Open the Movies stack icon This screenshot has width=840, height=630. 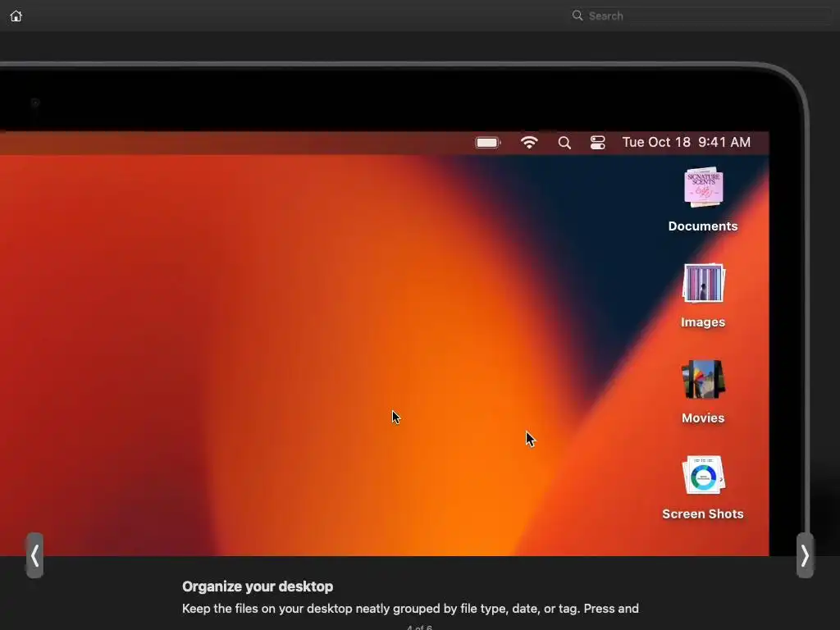click(703, 379)
